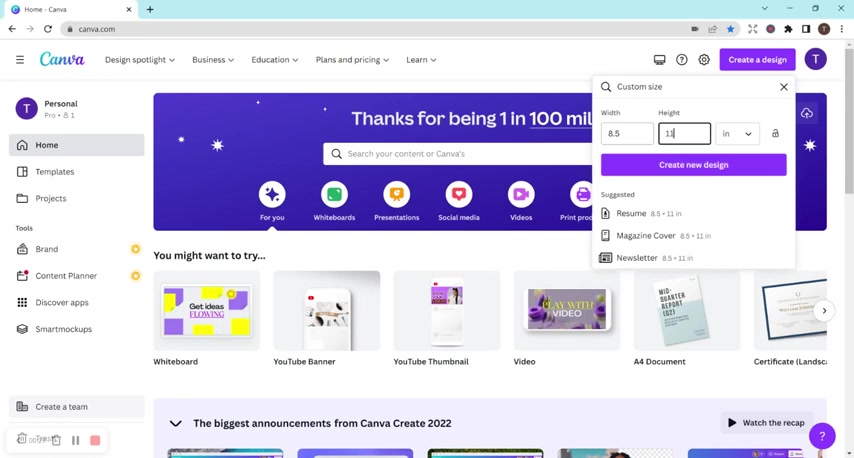The width and height of the screenshot is (854, 458).
Task: Open the Video design thumbnail
Action: click(566, 310)
